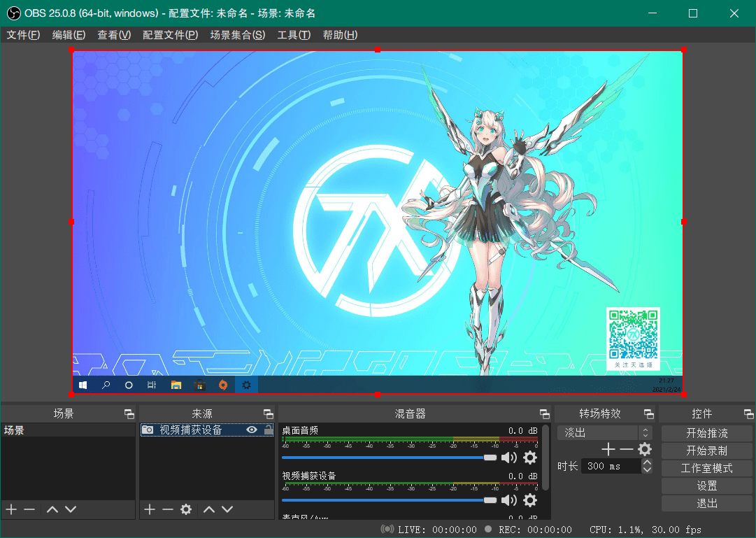Toggle visibility eye of 视频捕获设备 source
The height and width of the screenshot is (538, 756).
tap(251, 430)
